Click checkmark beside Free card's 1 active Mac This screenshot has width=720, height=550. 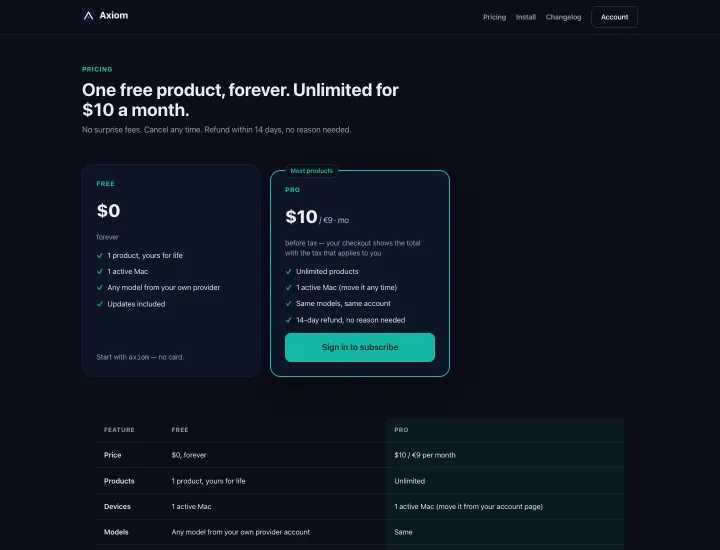pyautogui.click(x=100, y=271)
